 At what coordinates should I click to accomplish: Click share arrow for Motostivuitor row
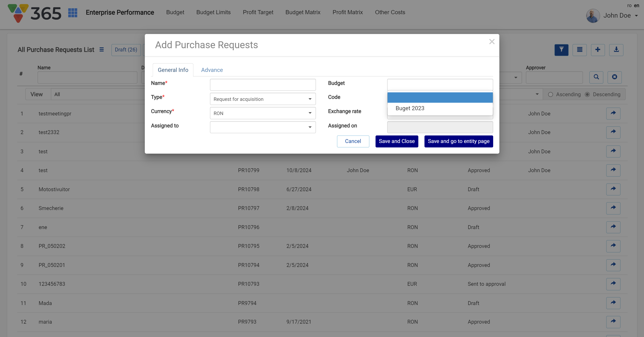(x=613, y=189)
